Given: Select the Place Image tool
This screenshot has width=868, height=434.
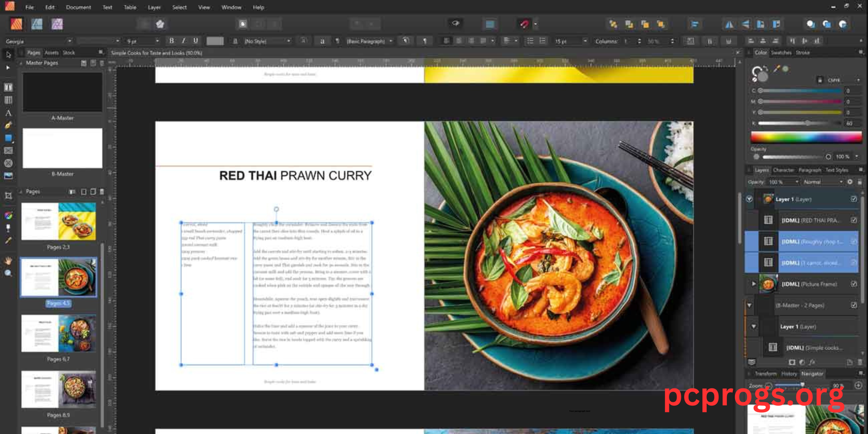Looking at the screenshot, I should (x=8, y=176).
